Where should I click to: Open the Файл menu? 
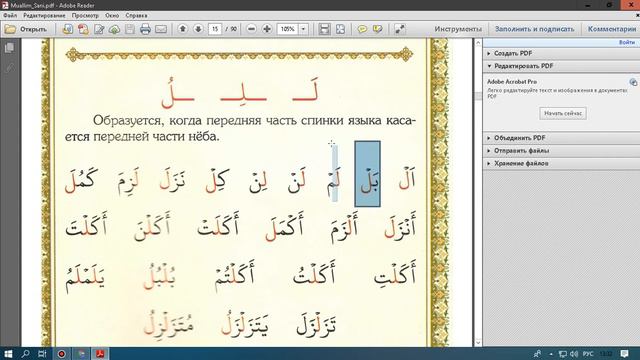click(10, 16)
